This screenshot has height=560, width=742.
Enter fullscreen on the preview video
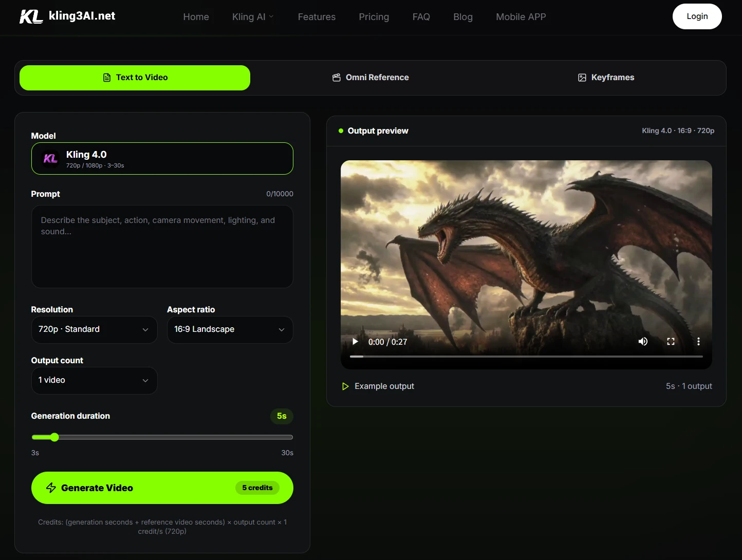click(x=671, y=342)
